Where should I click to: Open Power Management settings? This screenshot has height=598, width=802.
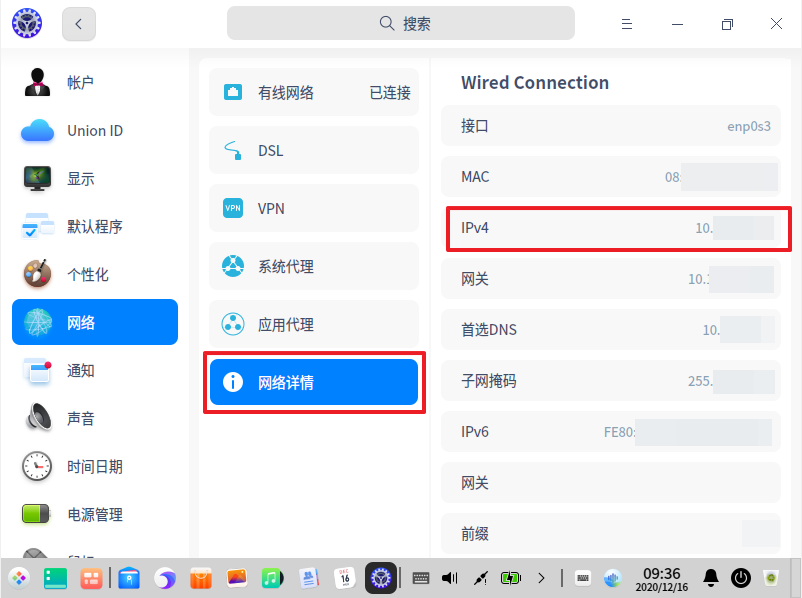click(95, 514)
